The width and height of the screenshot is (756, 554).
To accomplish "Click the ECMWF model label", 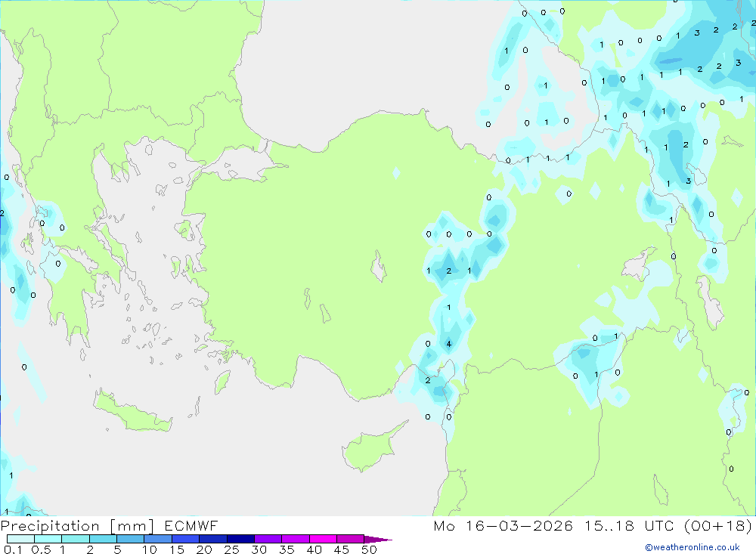I will pos(191,525).
